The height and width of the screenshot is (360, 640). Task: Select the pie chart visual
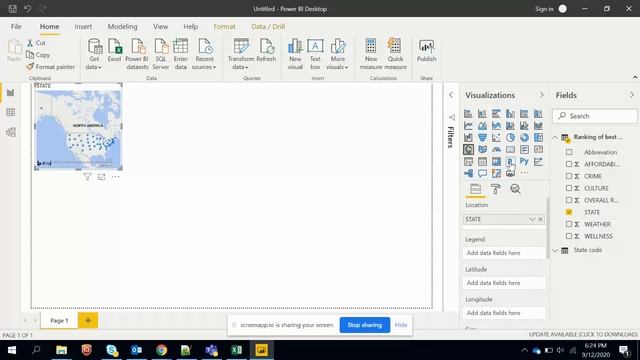pos(510,138)
